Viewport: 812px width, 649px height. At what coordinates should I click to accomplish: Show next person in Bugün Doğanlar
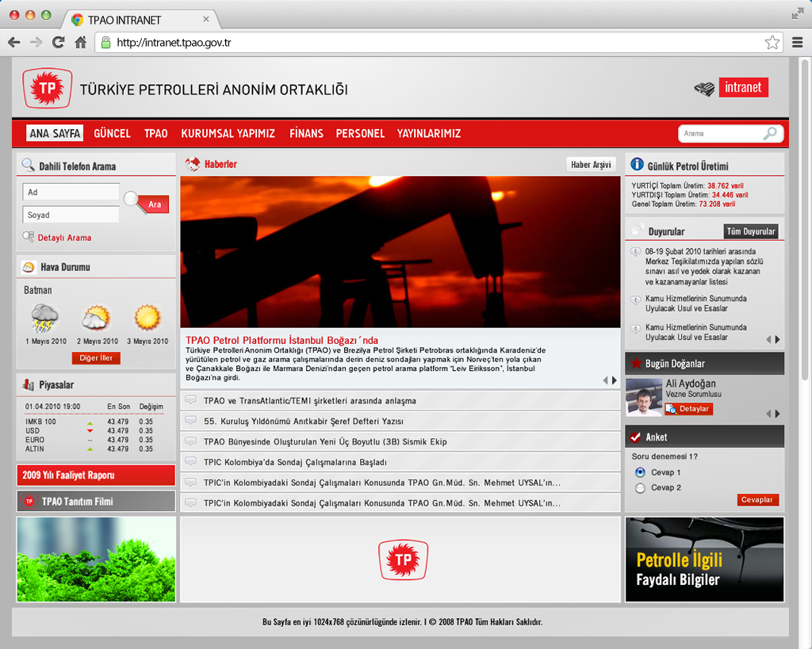(777, 414)
